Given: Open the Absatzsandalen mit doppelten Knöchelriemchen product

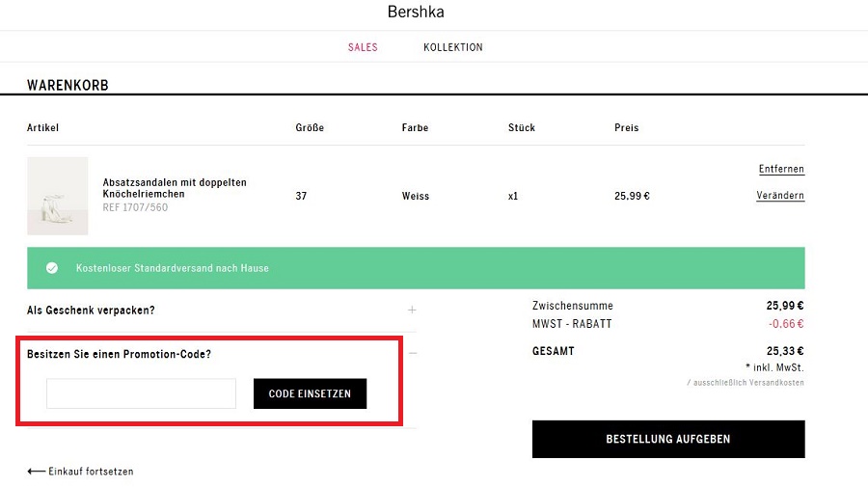Looking at the screenshot, I should click(x=175, y=188).
